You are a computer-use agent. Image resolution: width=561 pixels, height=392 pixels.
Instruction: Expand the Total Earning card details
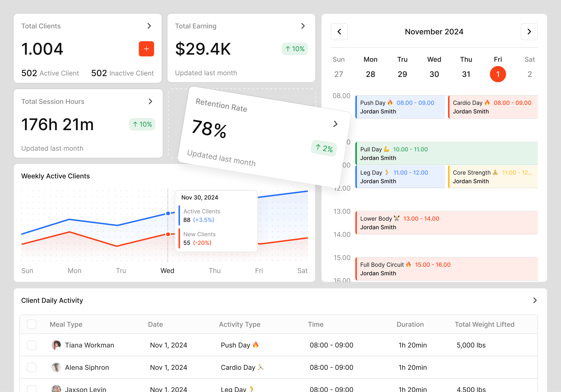coord(303,26)
